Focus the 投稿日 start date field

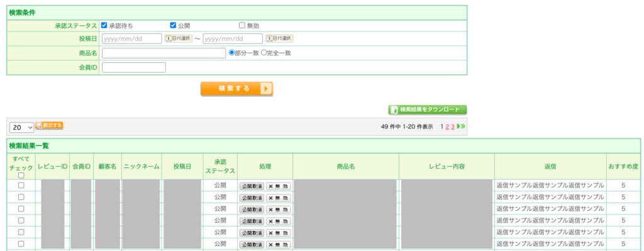pyautogui.click(x=132, y=38)
